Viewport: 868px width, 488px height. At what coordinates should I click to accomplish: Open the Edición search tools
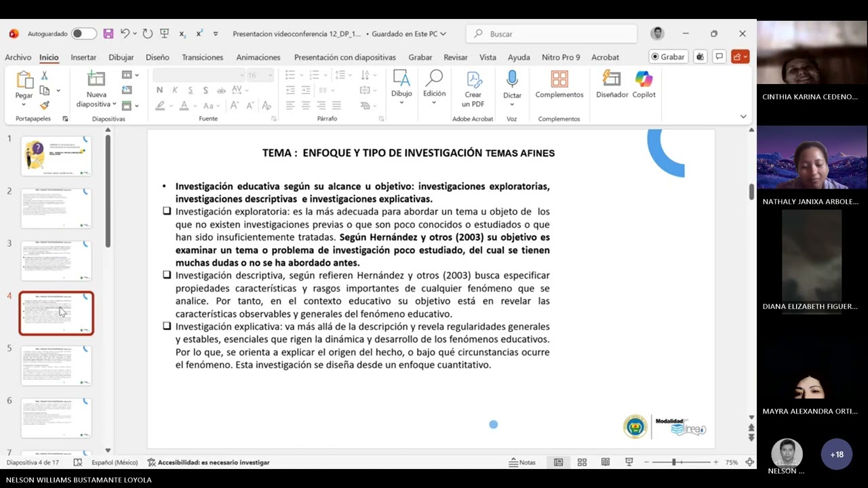pyautogui.click(x=434, y=86)
